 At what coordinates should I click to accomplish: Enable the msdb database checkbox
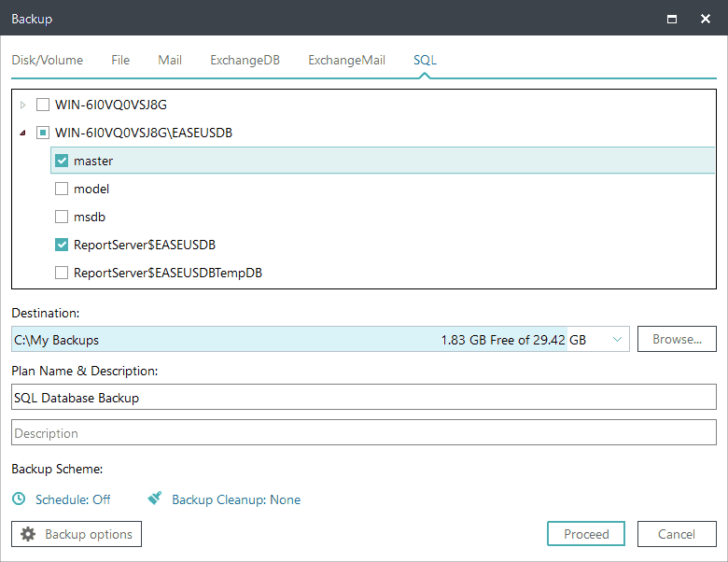click(x=62, y=217)
